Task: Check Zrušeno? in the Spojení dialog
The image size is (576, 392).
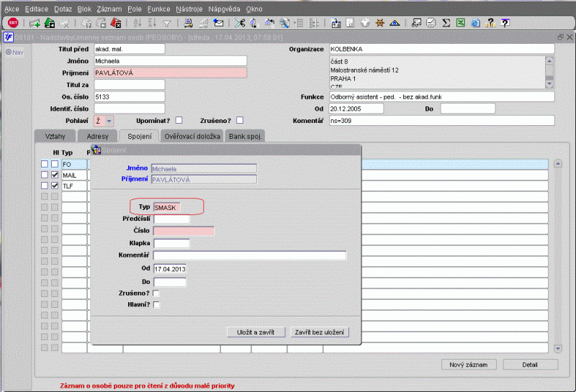Action: click(156, 293)
